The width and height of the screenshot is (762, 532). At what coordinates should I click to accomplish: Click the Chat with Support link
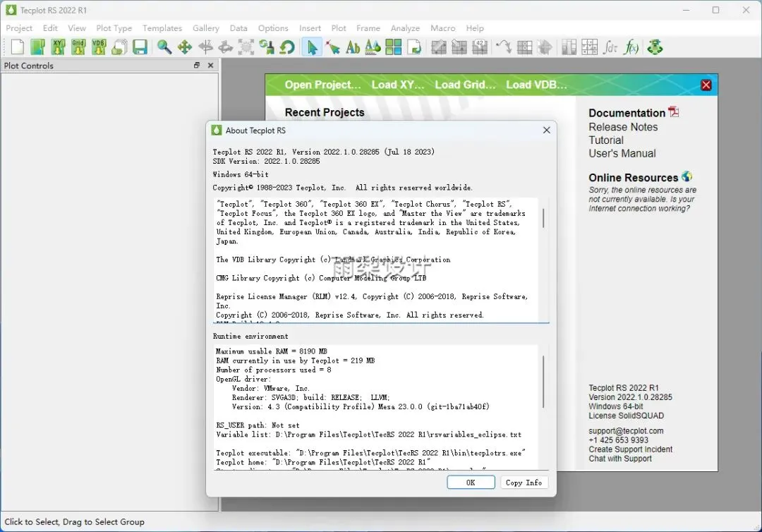pyautogui.click(x=620, y=459)
